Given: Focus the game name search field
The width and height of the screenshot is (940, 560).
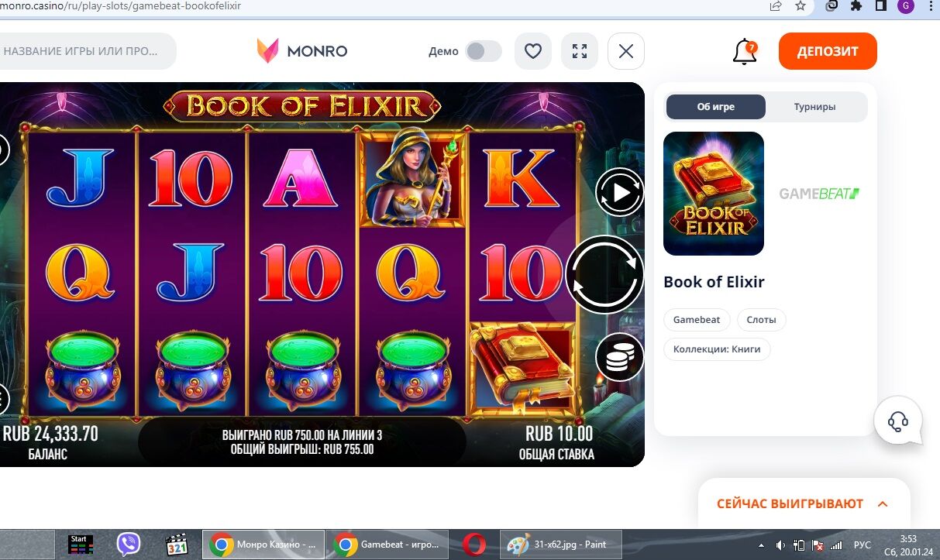Looking at the screenshot, I should tap(85, 51).
